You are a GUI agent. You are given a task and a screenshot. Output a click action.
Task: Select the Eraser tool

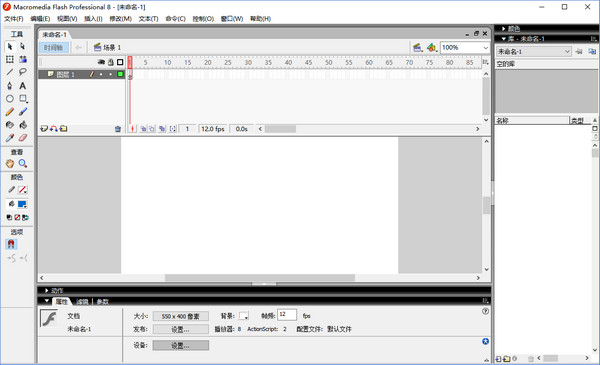click(23, 138)
